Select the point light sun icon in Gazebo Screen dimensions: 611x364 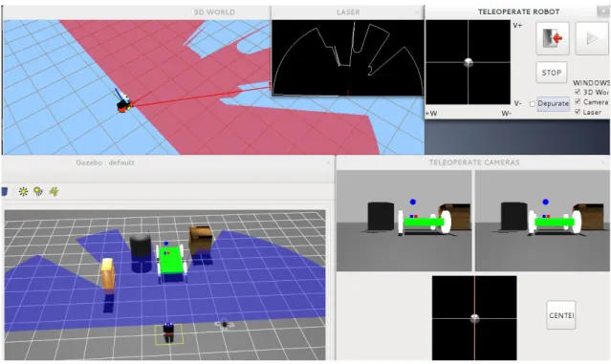click(x=23, y=191)
